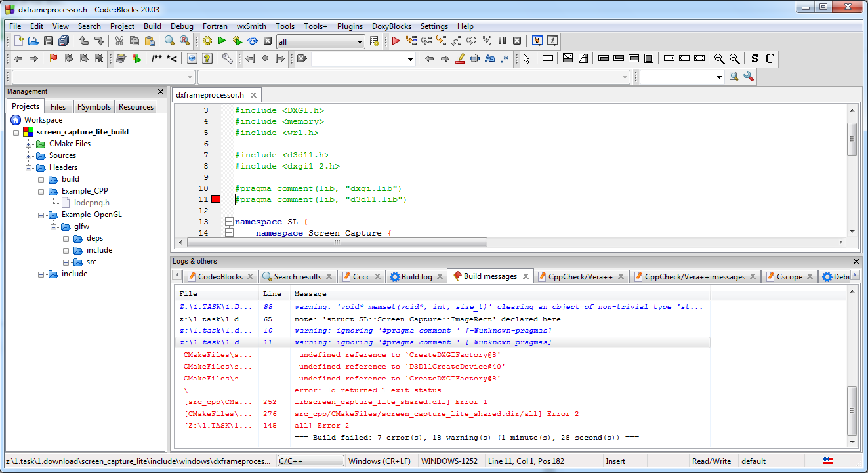This screenshot has width=868, height=473.
Task: Open Replace dialog toolbar icon
Action: (x=184, y=41)
